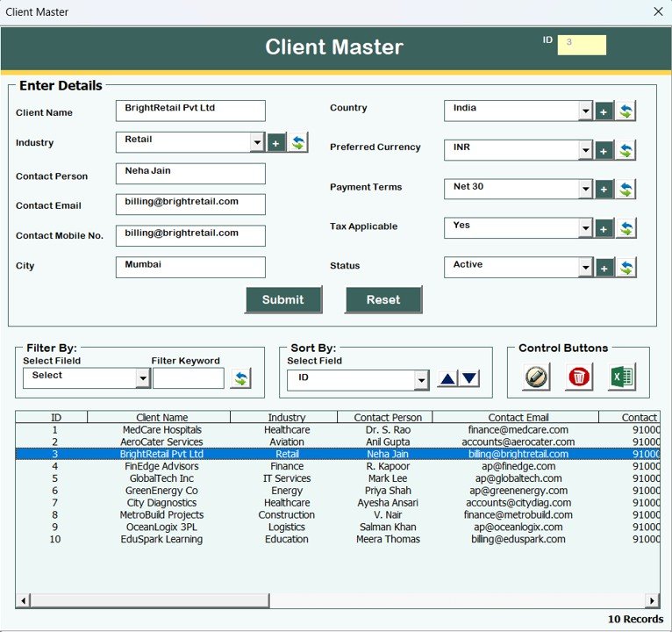Viewport: 672px width, 632px height.
Task: Open the Filter By field dropdown
Action: click(x=143, y=378)
